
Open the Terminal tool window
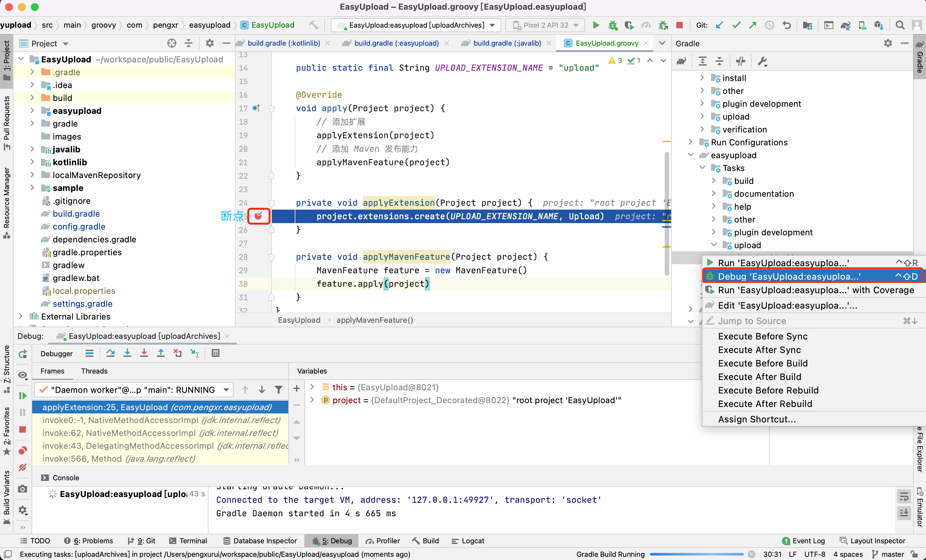188,540
